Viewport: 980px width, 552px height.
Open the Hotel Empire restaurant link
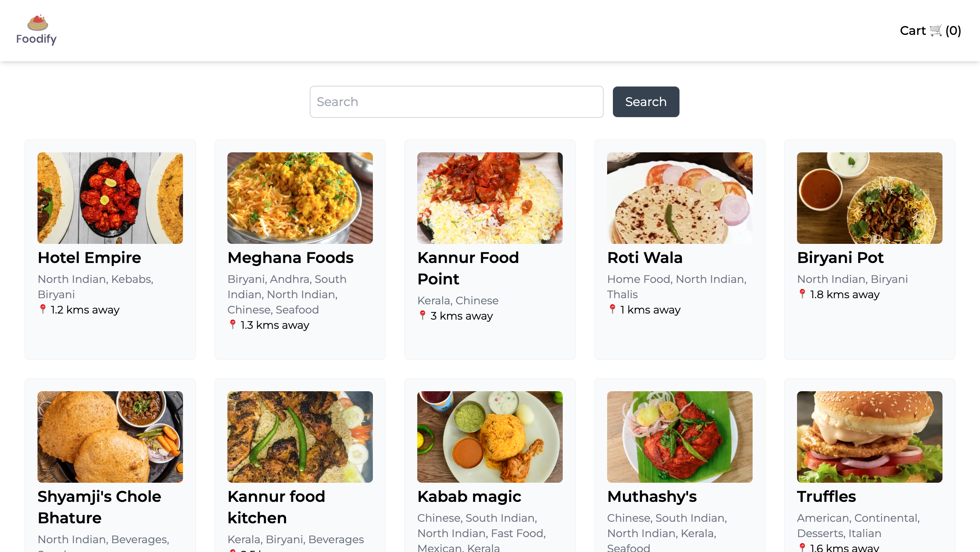(89, 257)
